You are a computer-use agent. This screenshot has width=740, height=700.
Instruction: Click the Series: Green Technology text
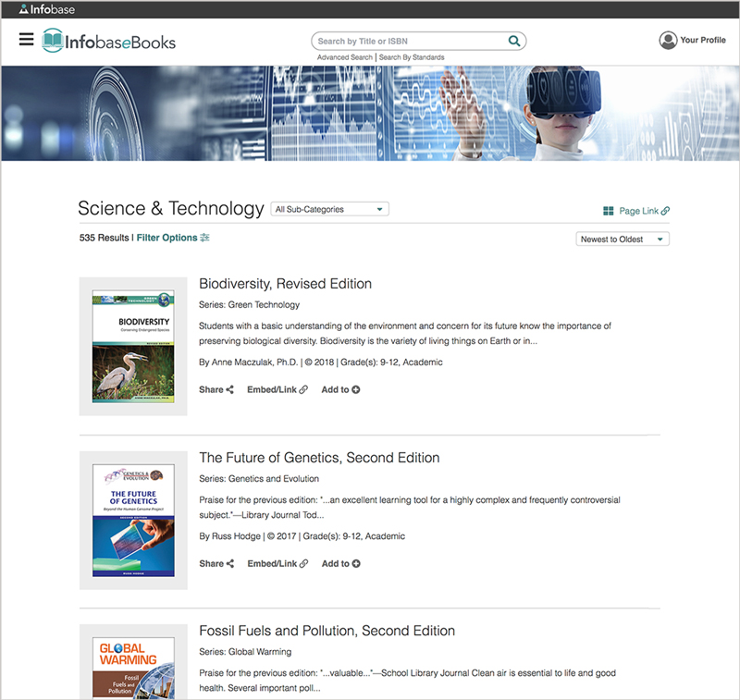249,305
